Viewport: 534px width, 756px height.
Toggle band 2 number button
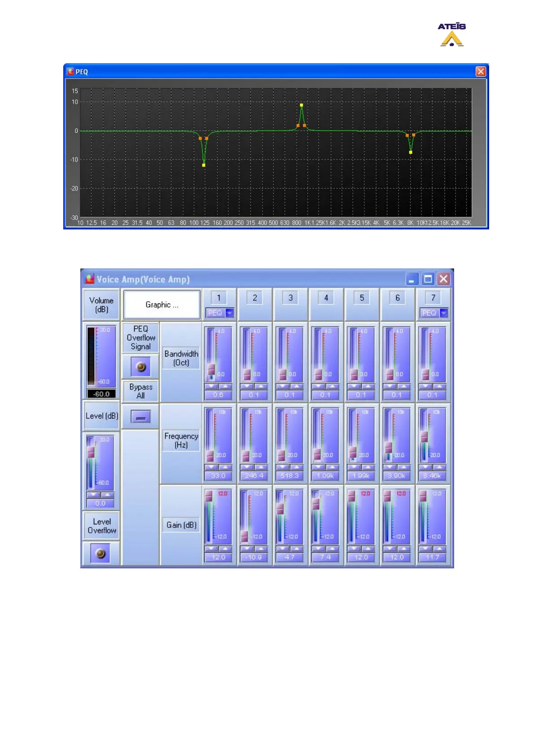click(x=254, y=298)
